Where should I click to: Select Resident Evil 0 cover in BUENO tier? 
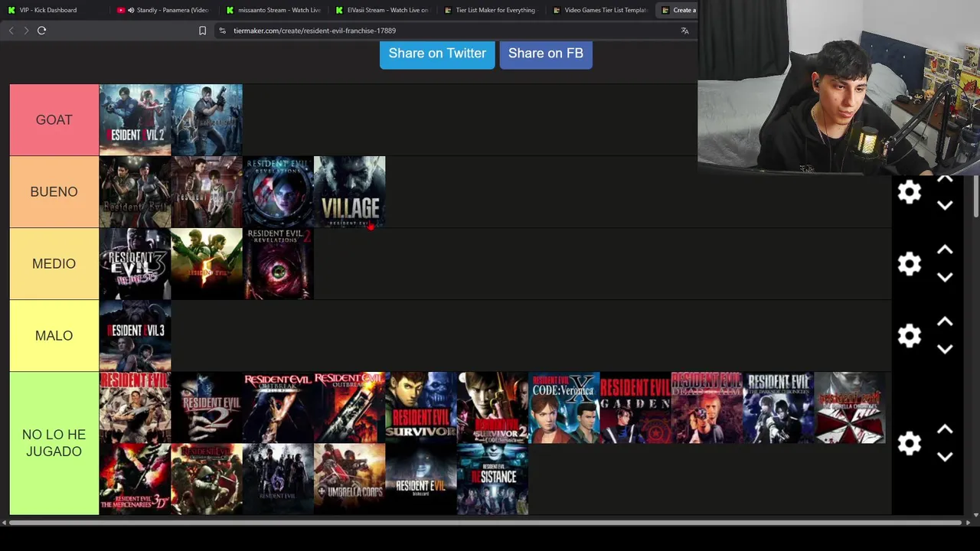point(207,192)
